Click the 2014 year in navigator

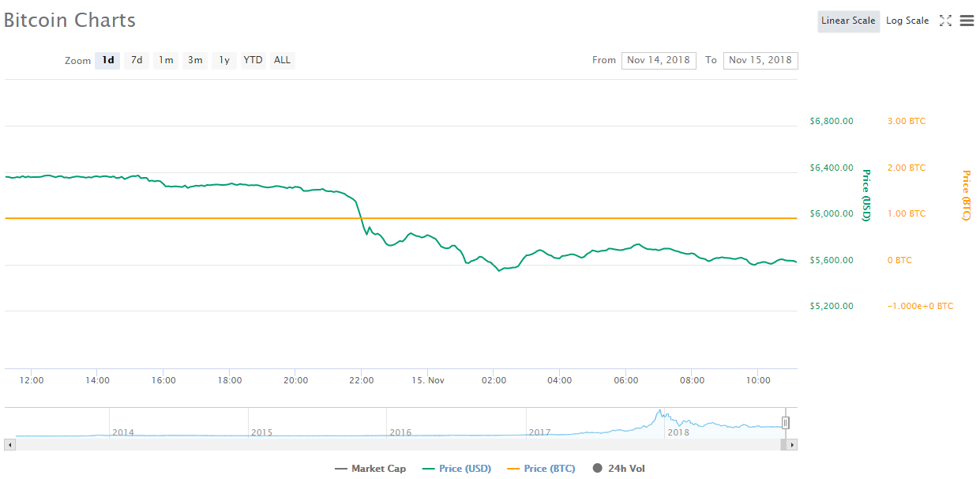pos(123,432)
